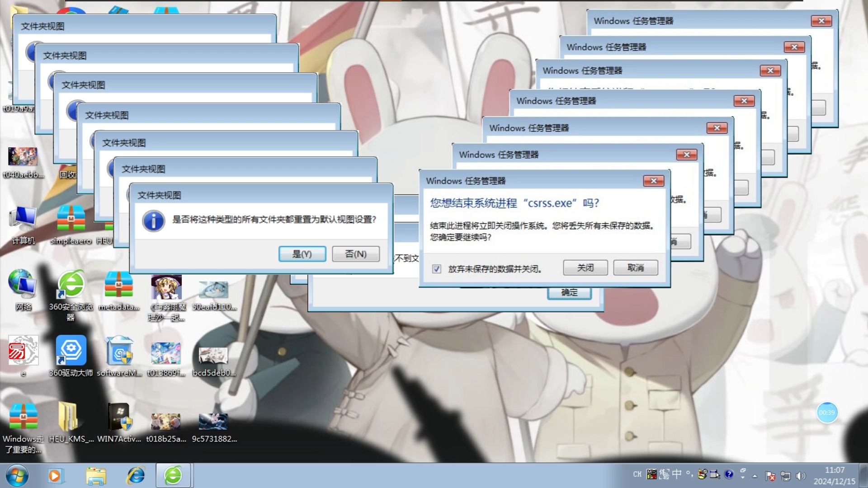Select the HEU_KMS_... folder icon
Screen dimensions: 868x488
[x=71, y=422]
